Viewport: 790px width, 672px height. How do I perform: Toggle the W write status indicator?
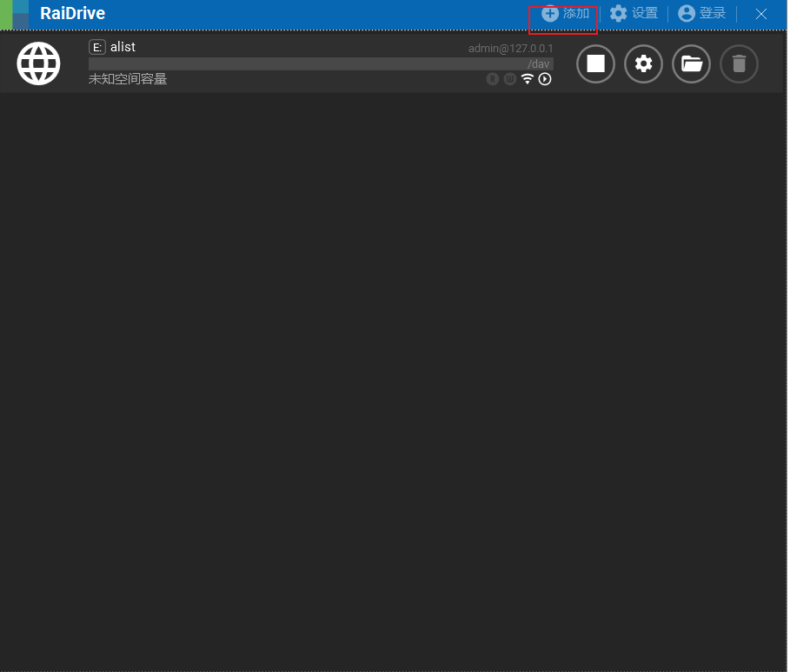[510, 78]
